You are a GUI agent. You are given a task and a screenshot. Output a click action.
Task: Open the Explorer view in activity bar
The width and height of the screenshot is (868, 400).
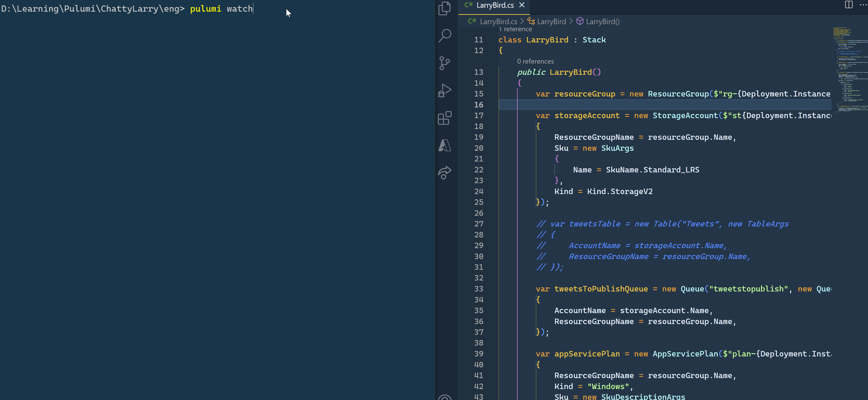[445, 8]
